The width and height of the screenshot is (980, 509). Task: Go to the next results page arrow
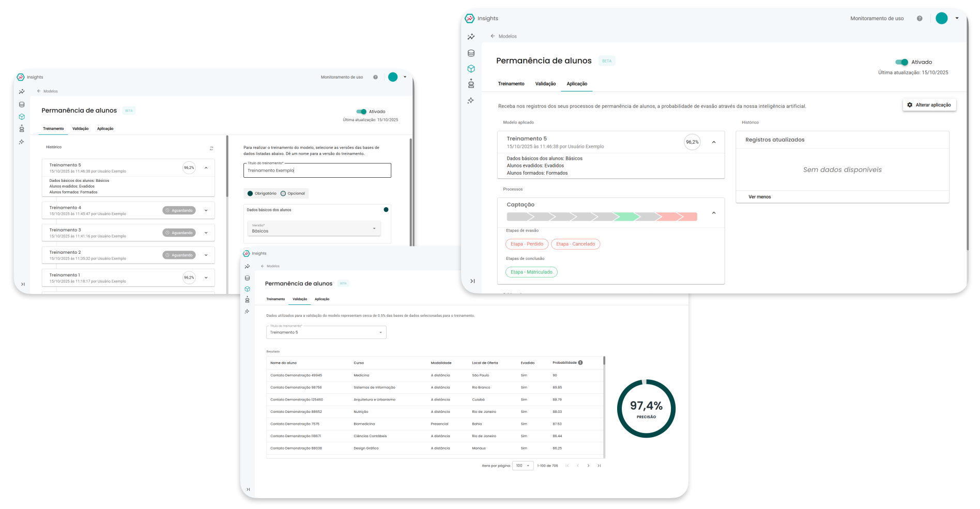pyautogui.click(x=588, y=466)
